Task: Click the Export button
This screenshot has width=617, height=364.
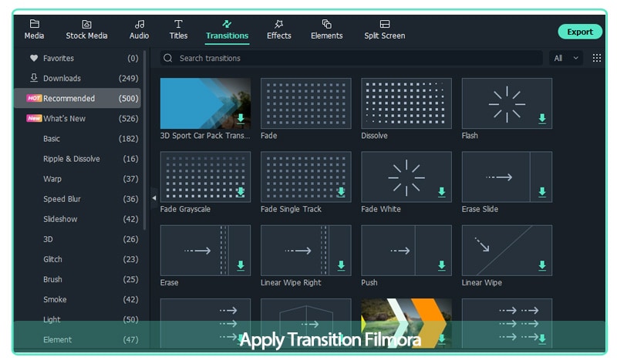Action: [x=580, y=32]
